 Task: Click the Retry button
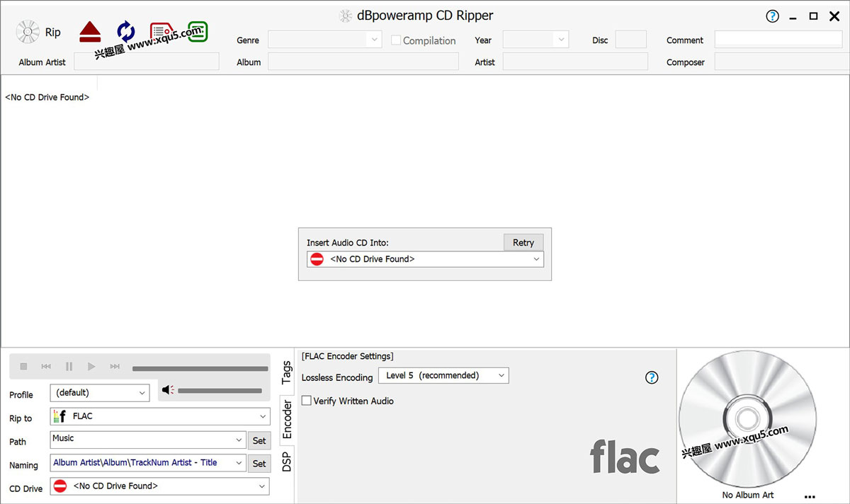tap(523, 242)
